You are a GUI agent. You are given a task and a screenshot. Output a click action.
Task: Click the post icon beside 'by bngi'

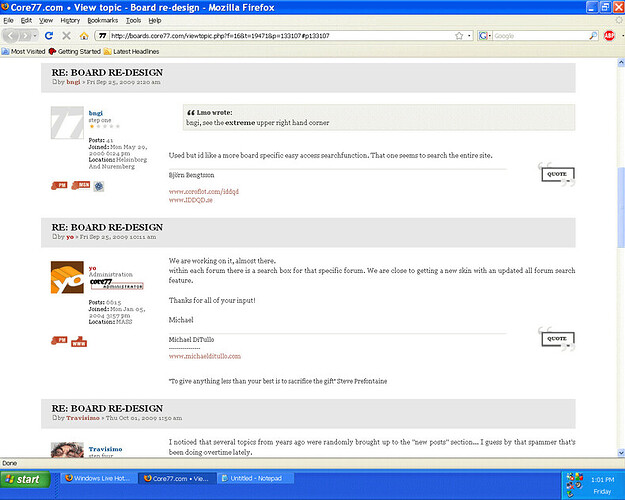click(55, 82)
